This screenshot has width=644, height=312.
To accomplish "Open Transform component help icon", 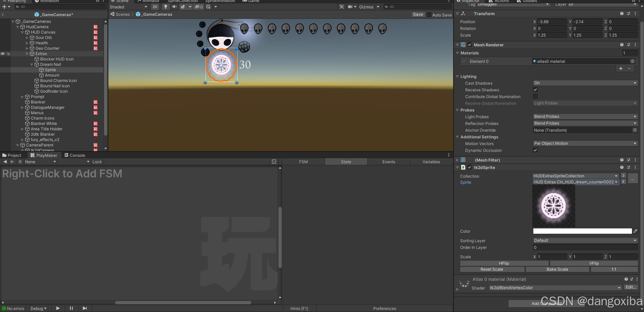I will [x=622, y=13].
